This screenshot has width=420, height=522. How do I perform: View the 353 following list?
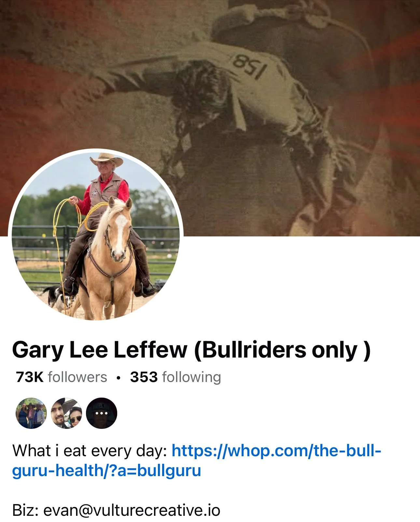[175, 377]
